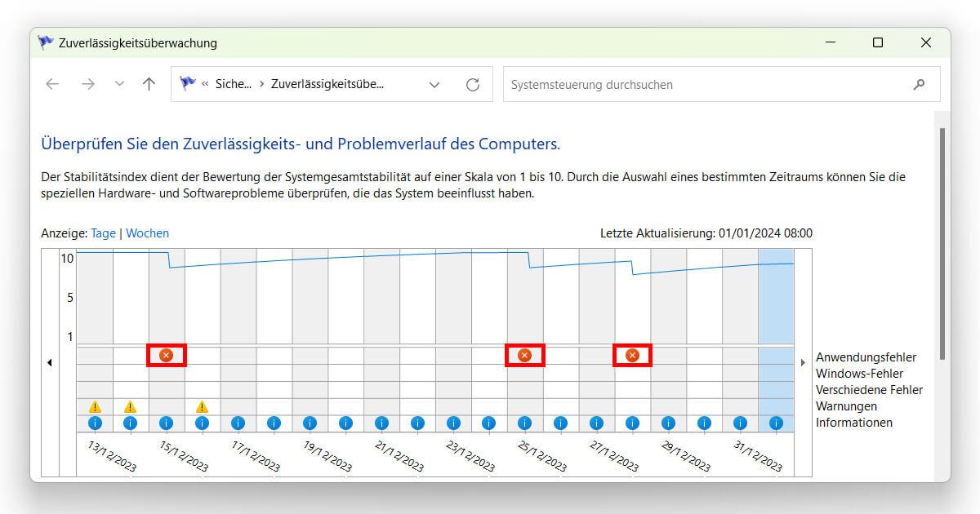980x514 pixels.
Task: Click the red error icon on 25/12/2023
Action: point(524,355)
